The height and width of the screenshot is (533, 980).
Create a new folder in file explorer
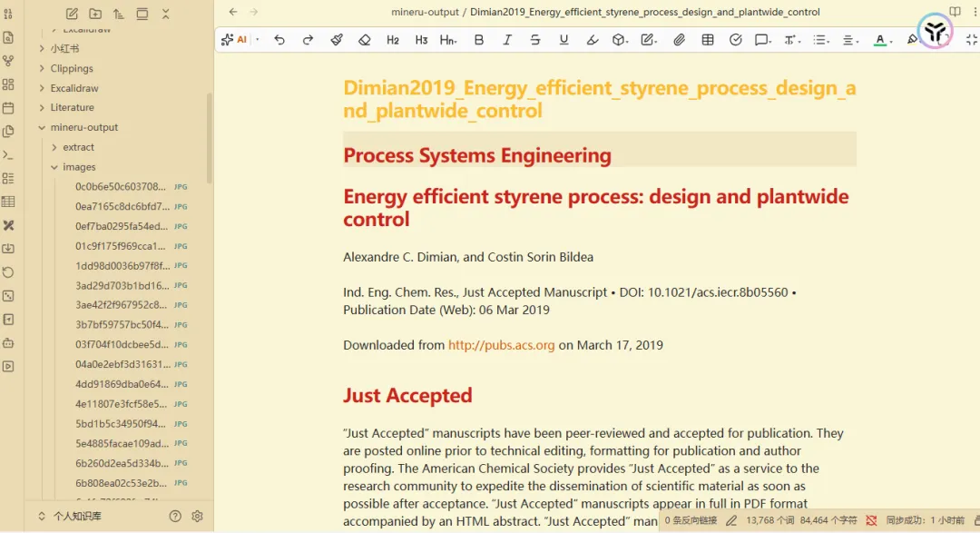(95, 14)
